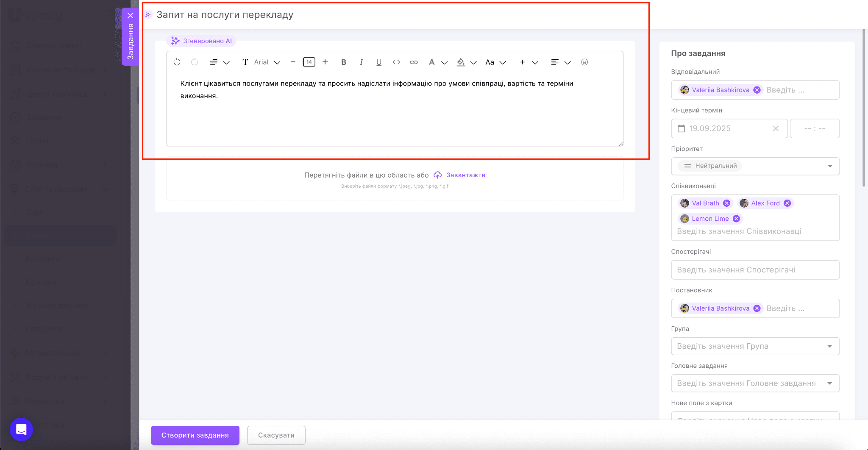
Task: Open Продукти in the sidebar
Action: pyautogui.click(x=44, y=329)
